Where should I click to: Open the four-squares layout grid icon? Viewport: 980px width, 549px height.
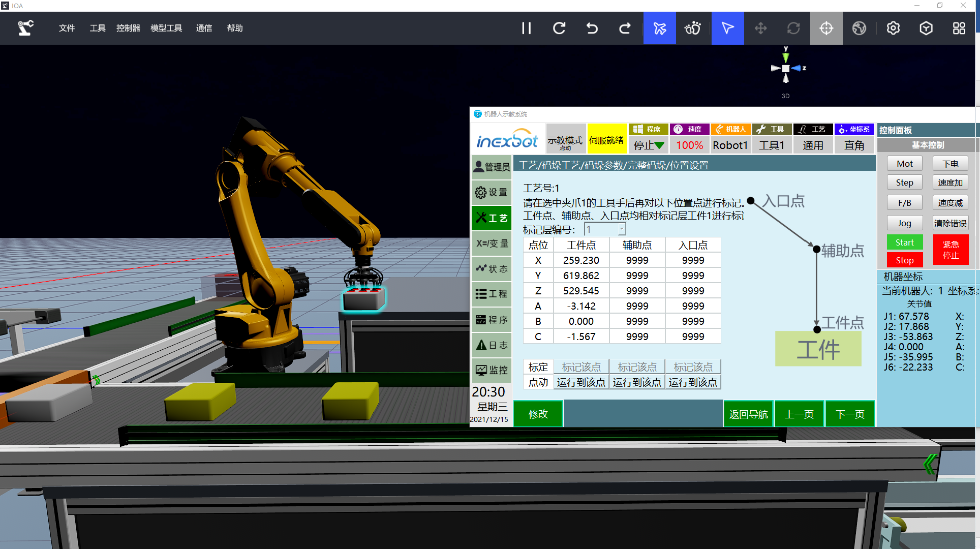pos(959,28)
